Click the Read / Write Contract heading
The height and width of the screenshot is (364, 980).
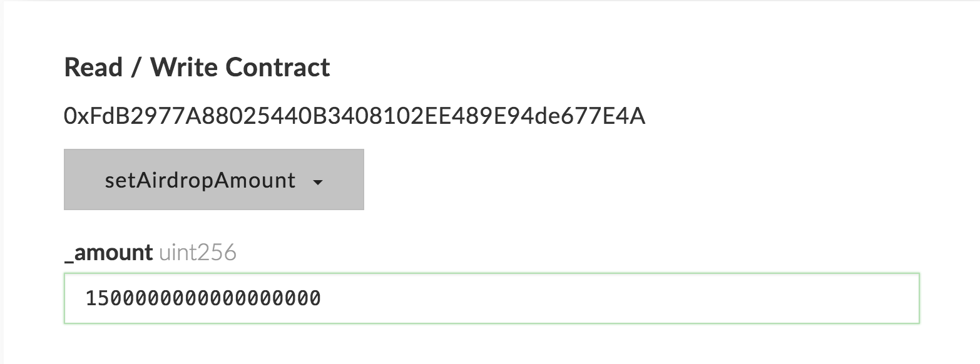[x=197, y=67]
